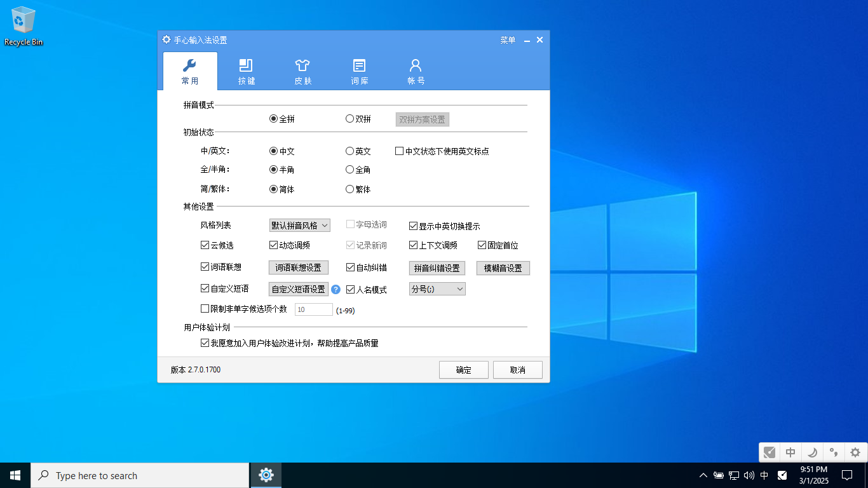Select 全角 radio button

coord(350,170)
